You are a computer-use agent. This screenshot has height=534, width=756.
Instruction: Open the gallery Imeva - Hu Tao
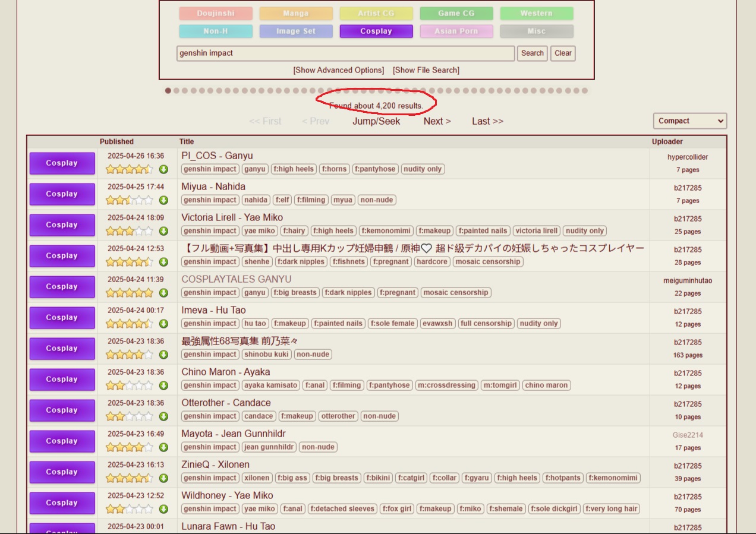point(213,310)
